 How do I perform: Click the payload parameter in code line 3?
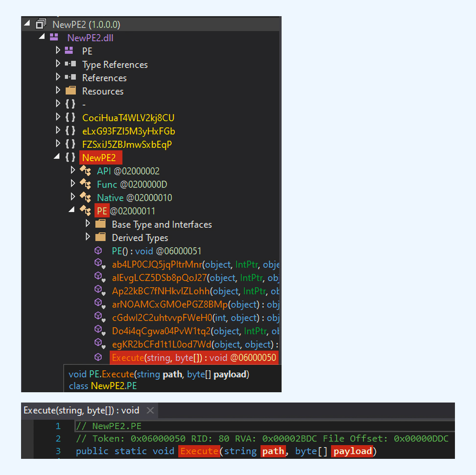click(x=353, y=451)
